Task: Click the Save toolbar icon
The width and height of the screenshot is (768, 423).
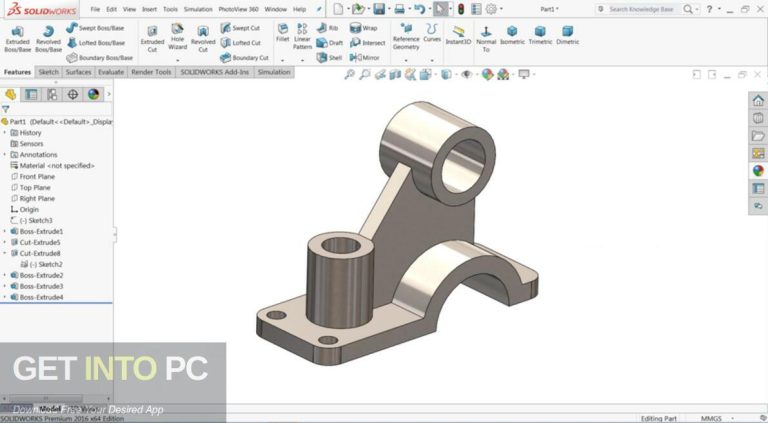Action: pos(379,9)
